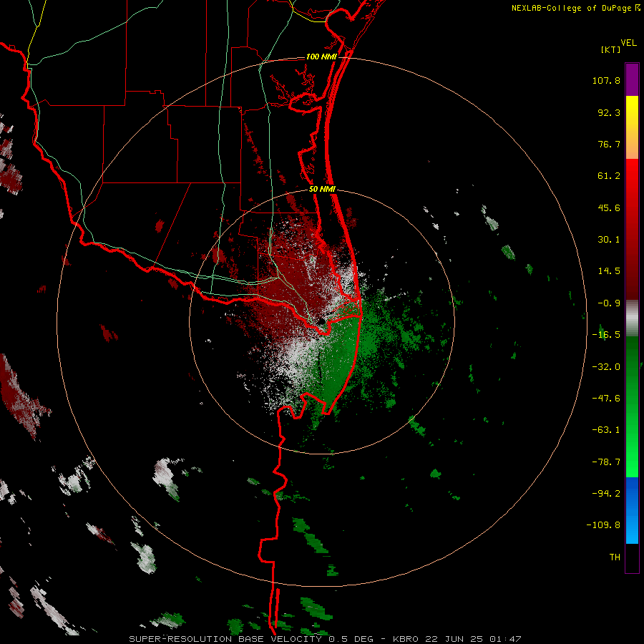
Task: Click the KBRO radar site identifier
Action: (x=406, y=639)
